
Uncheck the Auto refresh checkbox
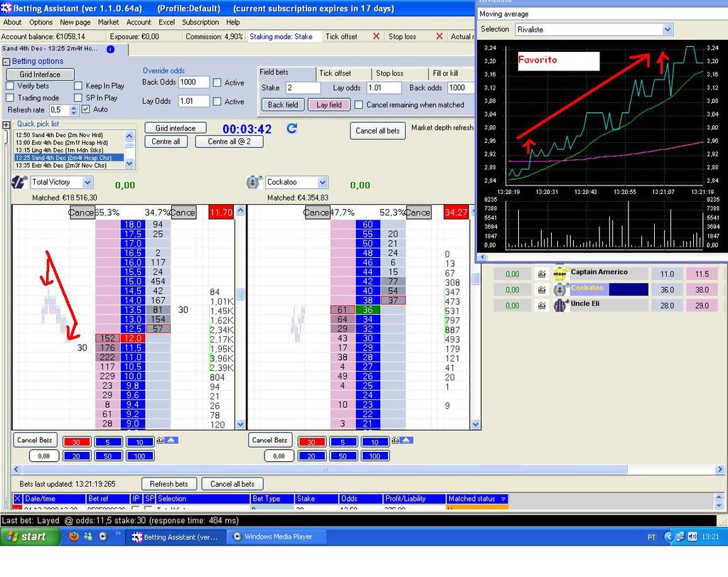coord(85,109)
